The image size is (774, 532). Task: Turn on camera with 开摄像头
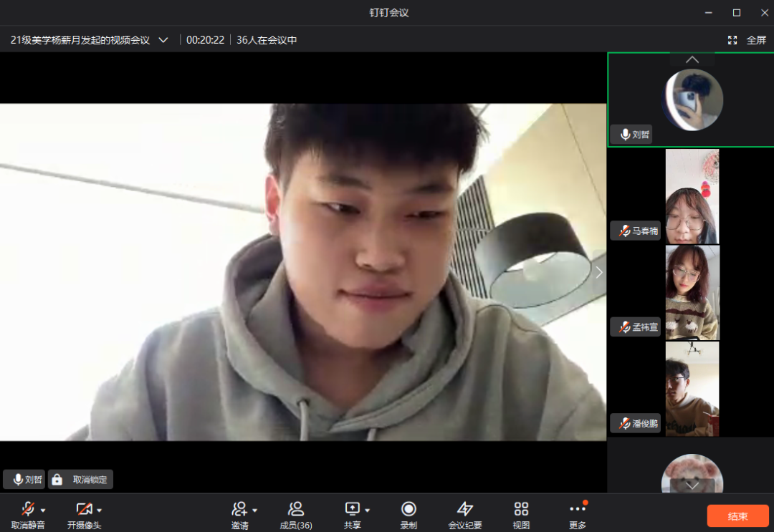84,509
